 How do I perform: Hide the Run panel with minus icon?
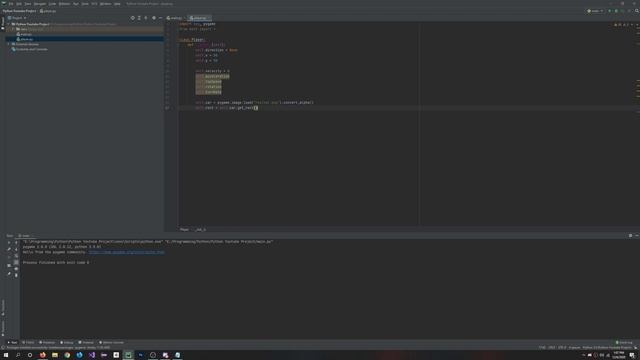tap(637, 236)
